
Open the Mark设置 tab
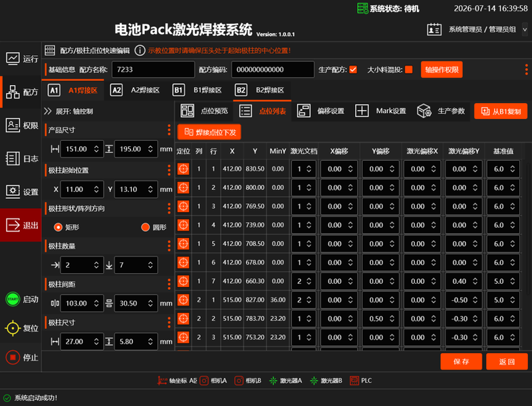click(380, 111)
